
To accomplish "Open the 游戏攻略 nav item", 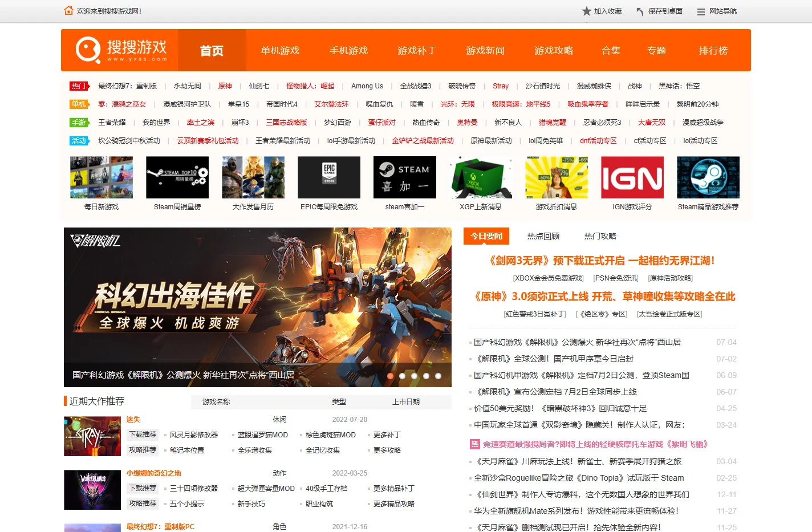I will coord(554,50).
